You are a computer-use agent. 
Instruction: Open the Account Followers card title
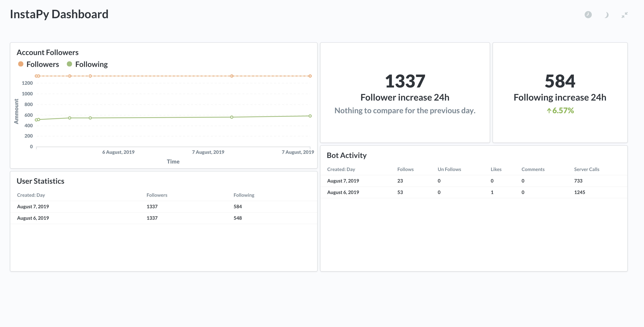tap(47, 52)
